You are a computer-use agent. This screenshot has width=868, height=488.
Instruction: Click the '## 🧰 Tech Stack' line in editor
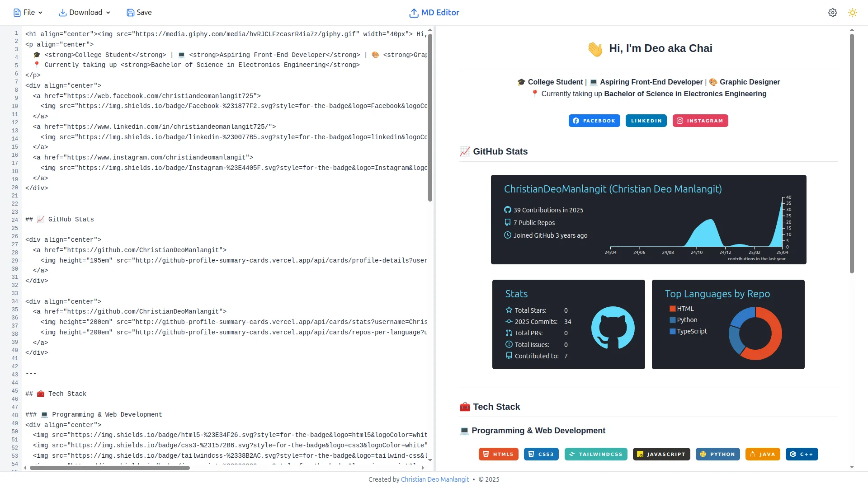click(56, 394)
